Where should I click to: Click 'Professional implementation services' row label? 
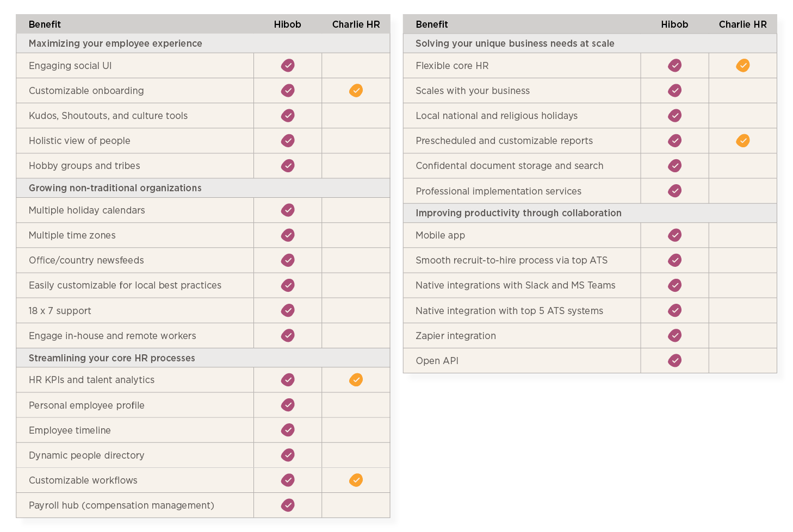(x=498, y=191)
